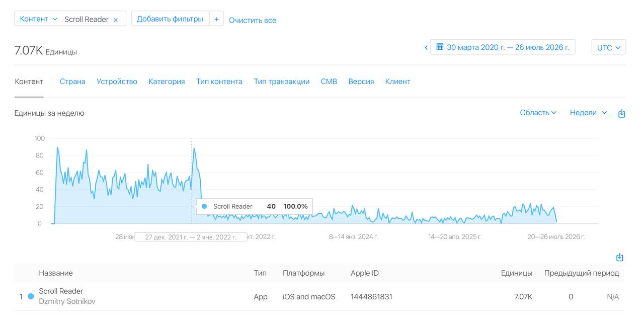This screenshot has height=323, width=644.
Task: Select the Контент tab
Action: [29, 81]
